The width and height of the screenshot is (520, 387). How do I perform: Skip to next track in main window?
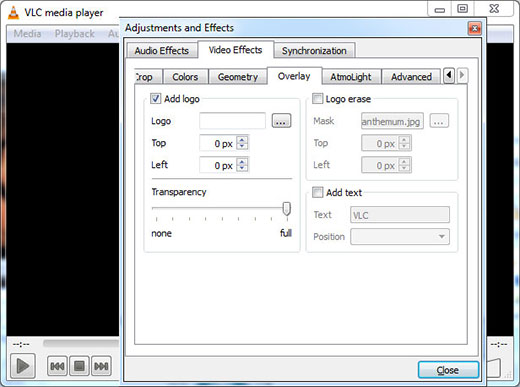(101, 366)
